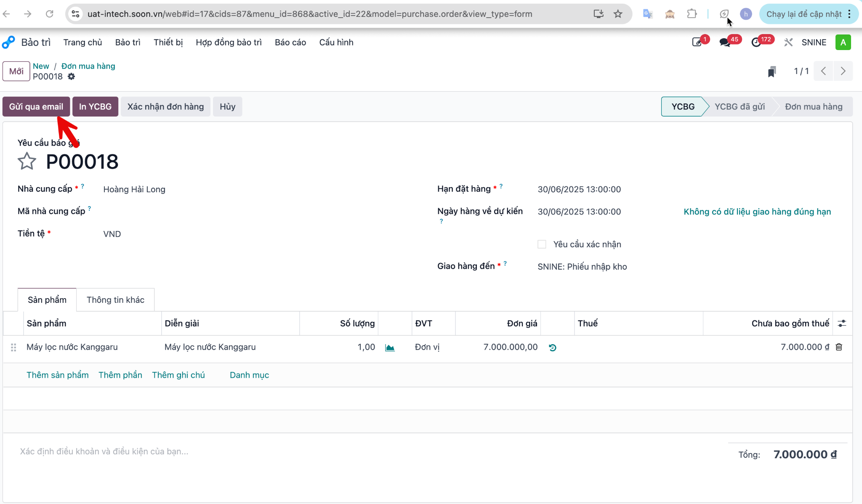Open the Hợp đồng bảo trì menu
The image size is (862, 504).
[229, 42]
